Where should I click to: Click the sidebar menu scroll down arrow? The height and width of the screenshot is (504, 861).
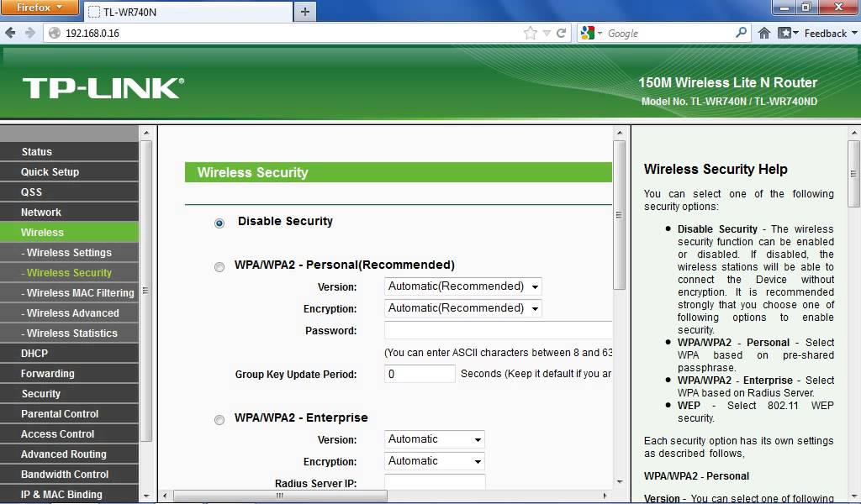(x=146, y=496)
